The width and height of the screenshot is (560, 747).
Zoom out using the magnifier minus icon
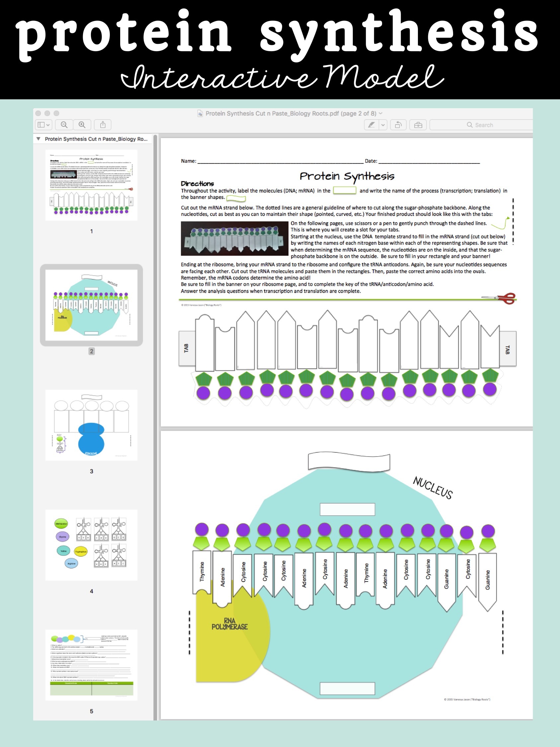point(64,125)
